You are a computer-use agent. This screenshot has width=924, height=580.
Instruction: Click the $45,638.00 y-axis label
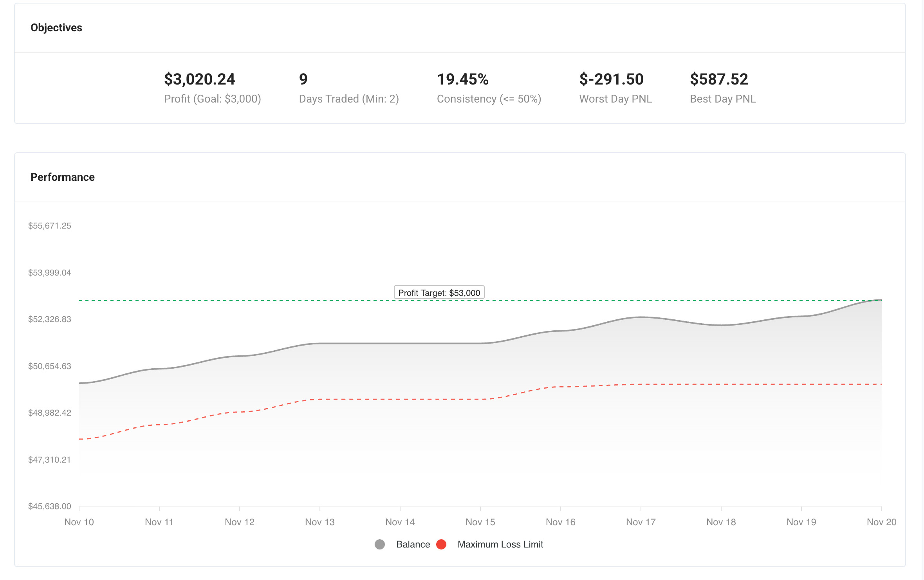(50, 506)
